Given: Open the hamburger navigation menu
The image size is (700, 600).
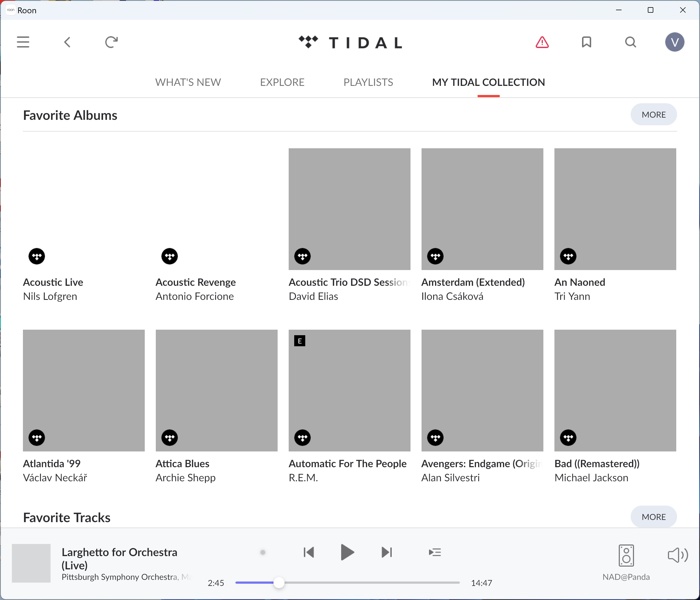Looking at the screenshot, I should point(23,42).
